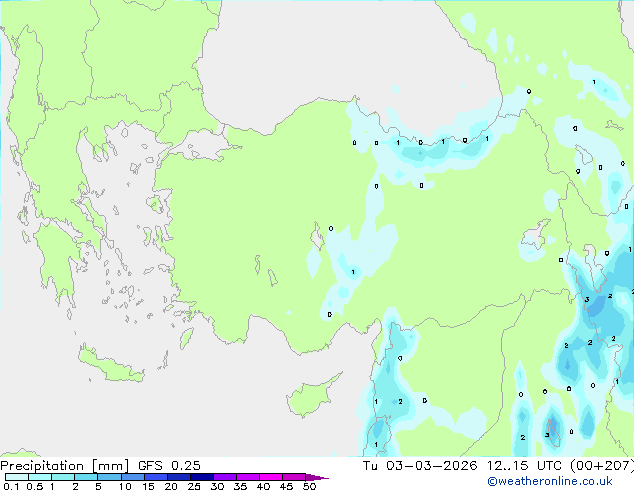Select the 2–5 mm legend color box
The width and height of the screenshot is (634, 490).
click(86, 477)
